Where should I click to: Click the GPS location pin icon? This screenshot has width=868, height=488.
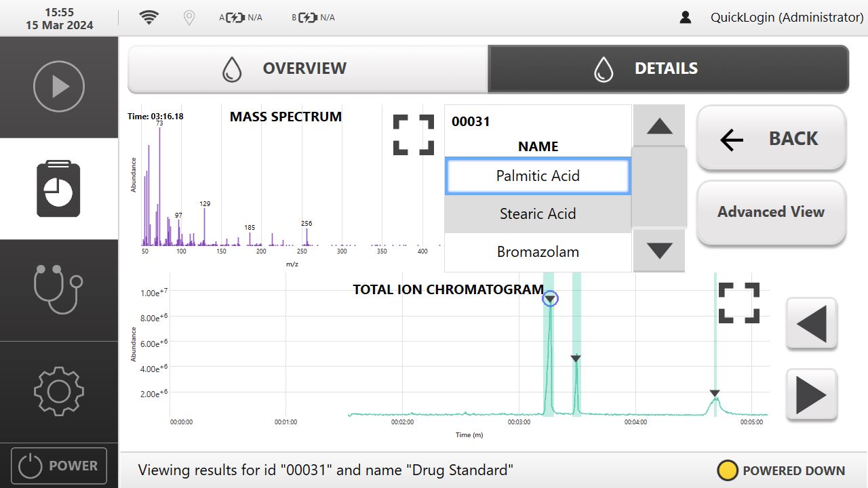click(x=189, y=18)
